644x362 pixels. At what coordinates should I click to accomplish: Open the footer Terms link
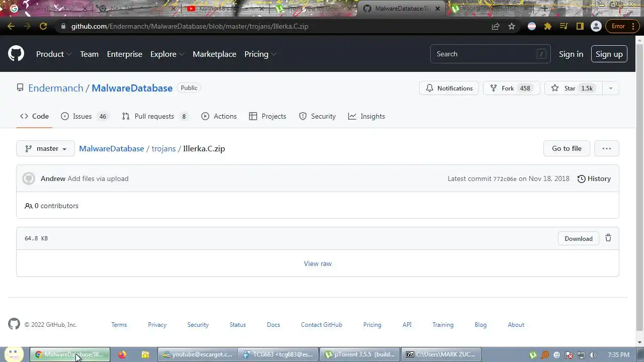119,325
